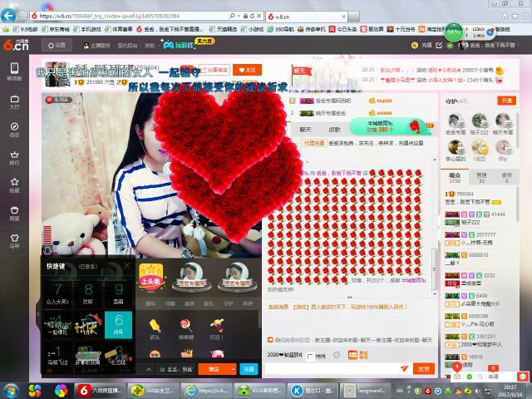The image size is (532, 399).
Task: Select the cake gift icon
Action: coord(186,353)
